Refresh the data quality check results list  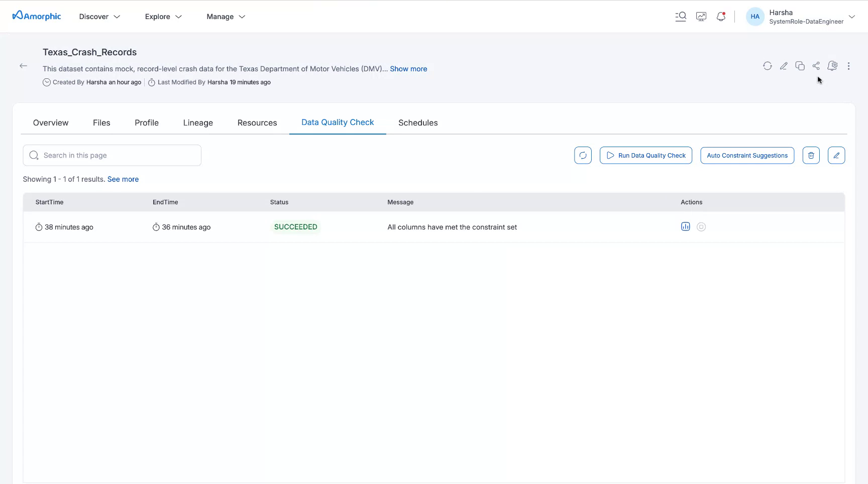583,155
